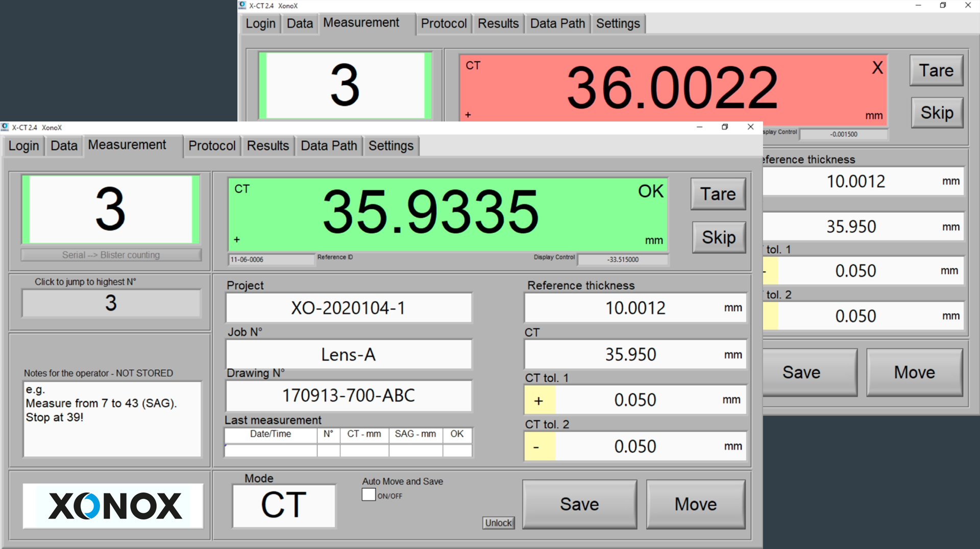Skip the measurement in back window
The height and width of the screenshot is (549, 980).
[x=937, y=112]
